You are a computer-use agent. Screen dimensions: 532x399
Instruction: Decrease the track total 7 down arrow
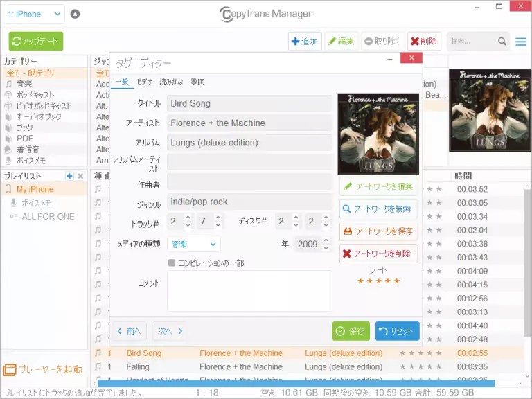[x=218, y=225]
